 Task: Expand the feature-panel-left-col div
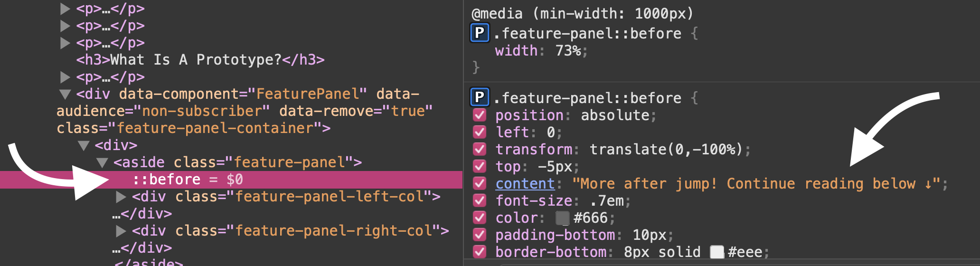[121, 197]
